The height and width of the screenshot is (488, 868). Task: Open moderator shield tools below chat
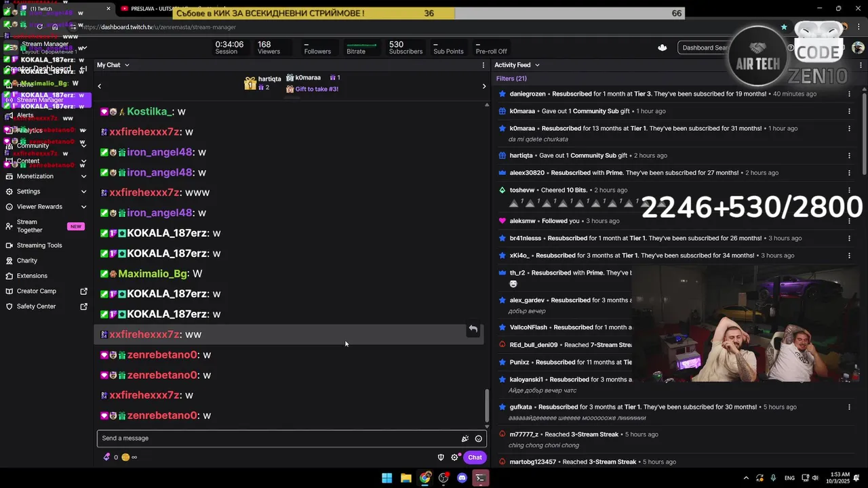click(x=441, y=457)
